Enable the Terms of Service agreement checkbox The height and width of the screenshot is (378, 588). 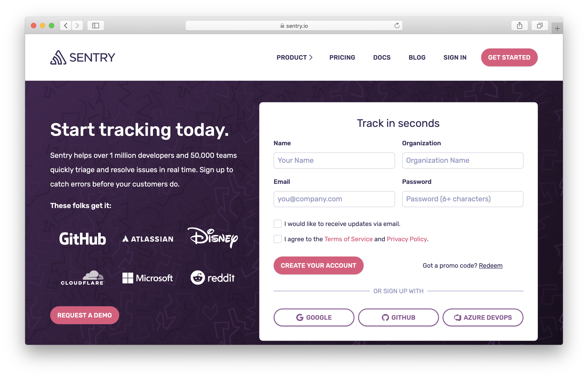278,239
